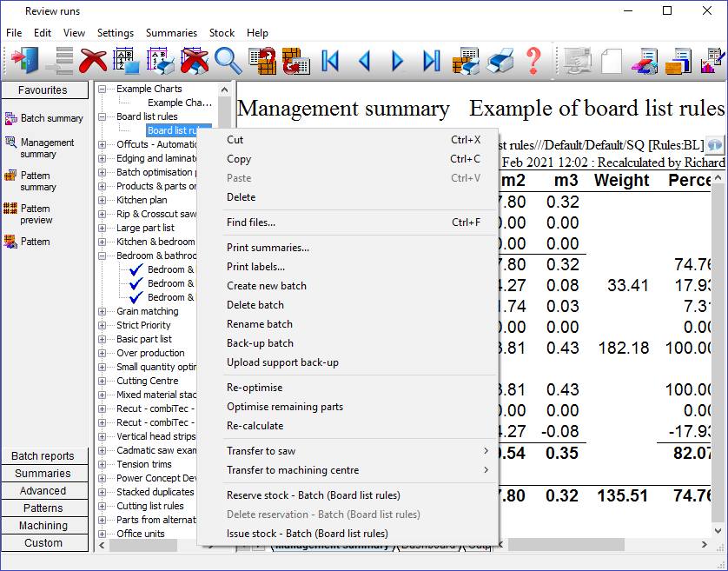
Task: Go to last record with arrow icon
Action: tap(432, 61)
